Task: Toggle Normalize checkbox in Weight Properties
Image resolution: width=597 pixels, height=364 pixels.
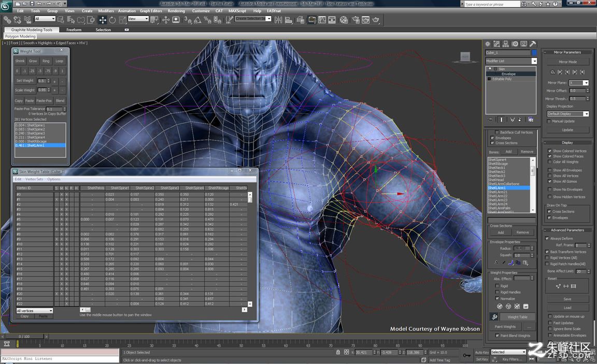Action: (x=497, y=299)
